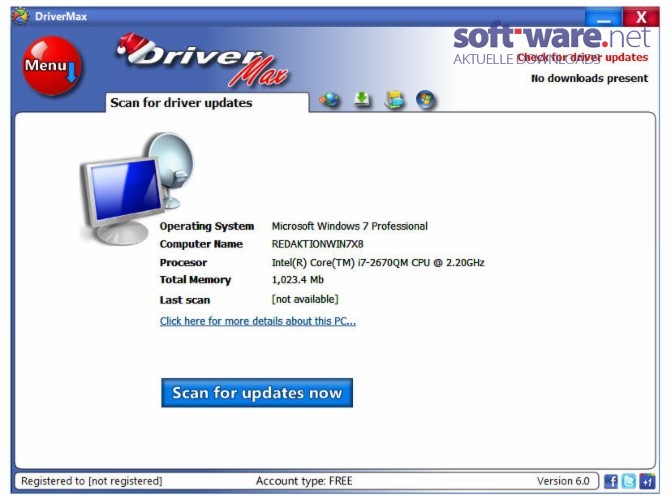Click the computer with satellite dish image
Screen dimensions: 671x500
pos(137,188)
